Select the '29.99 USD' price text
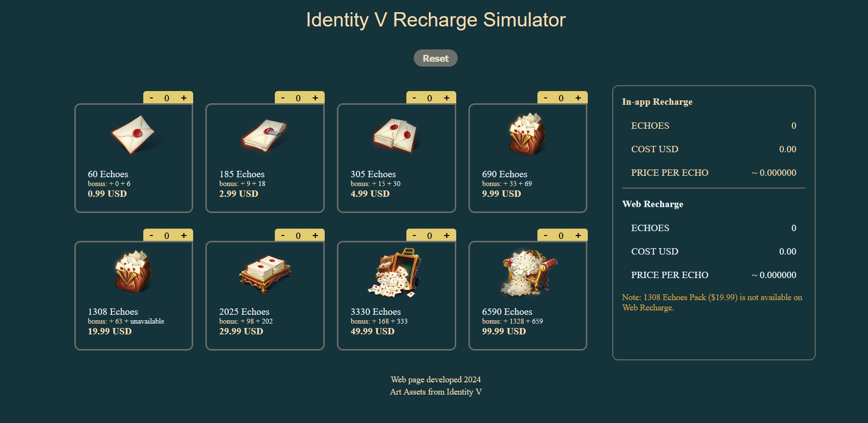The height and width of the screenshot is (423, 868). 241,331
